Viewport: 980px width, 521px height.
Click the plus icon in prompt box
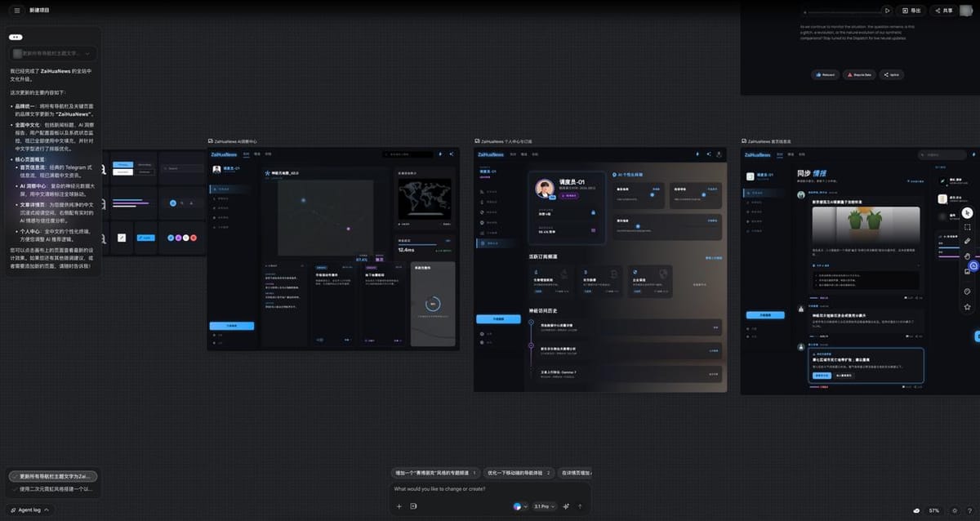[x=399, y=506]
